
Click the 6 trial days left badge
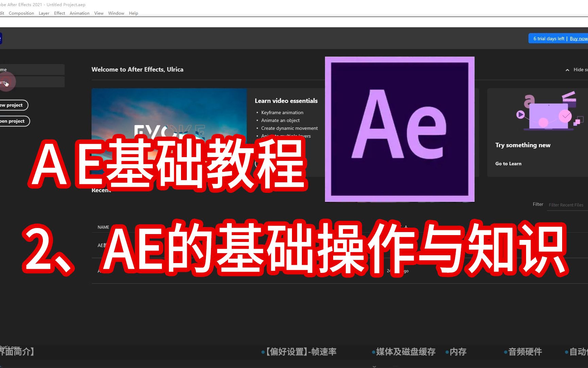[548, 39]
